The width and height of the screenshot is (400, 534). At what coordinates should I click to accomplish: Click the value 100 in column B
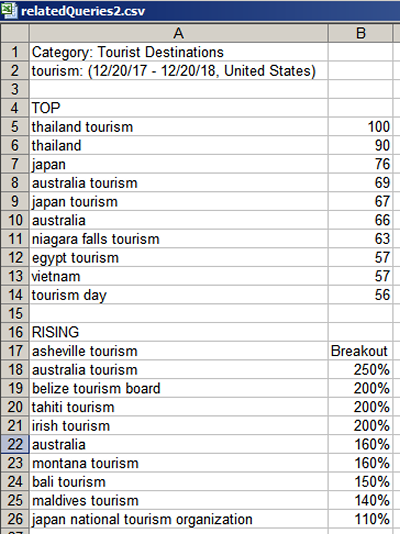click(x=361, y=127)
